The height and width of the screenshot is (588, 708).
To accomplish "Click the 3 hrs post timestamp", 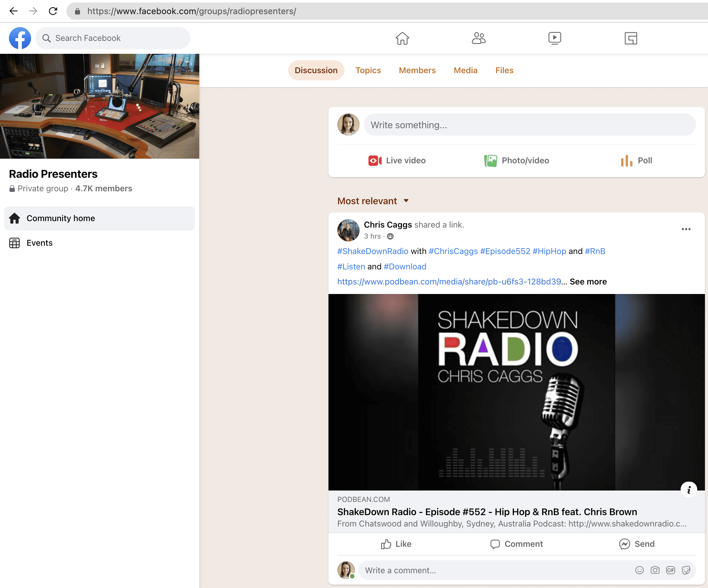I will click(x=372, y=236).
